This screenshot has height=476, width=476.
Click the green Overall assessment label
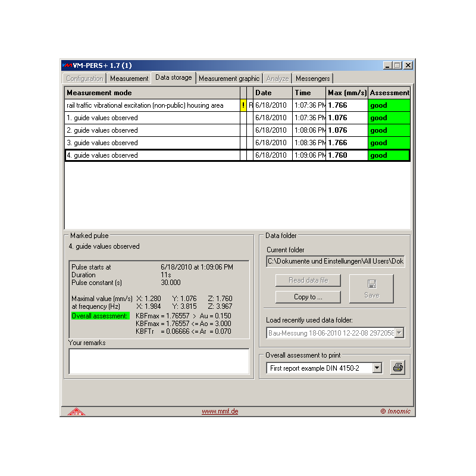(99, 316)
